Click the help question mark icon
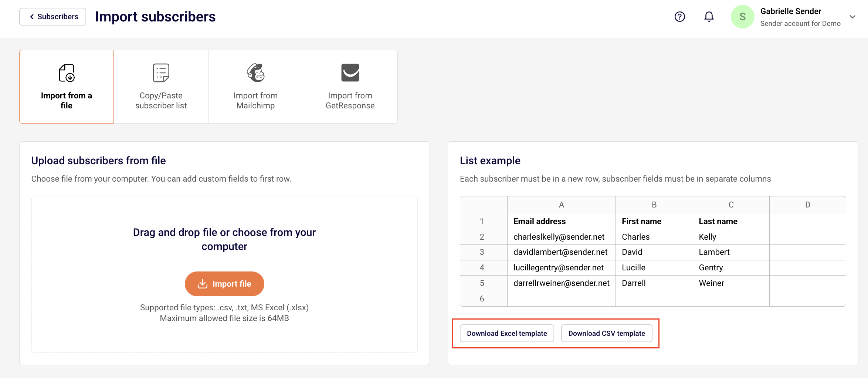Image resolution: width=868 pixels, height=378 pixels. pos(679,17)
